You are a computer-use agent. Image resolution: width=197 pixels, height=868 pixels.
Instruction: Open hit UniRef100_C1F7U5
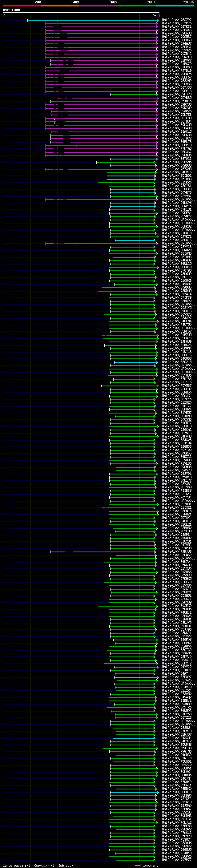tap(177, 335)
